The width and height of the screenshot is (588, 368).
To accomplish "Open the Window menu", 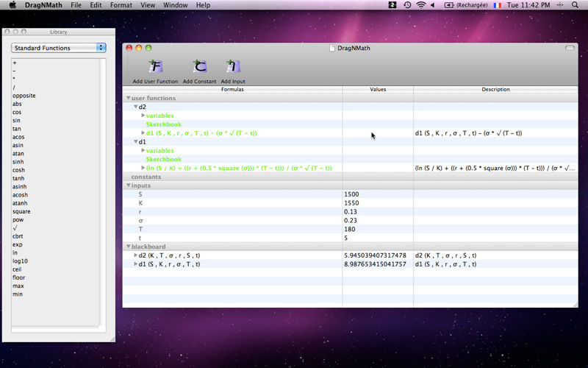I will (175, 5).
